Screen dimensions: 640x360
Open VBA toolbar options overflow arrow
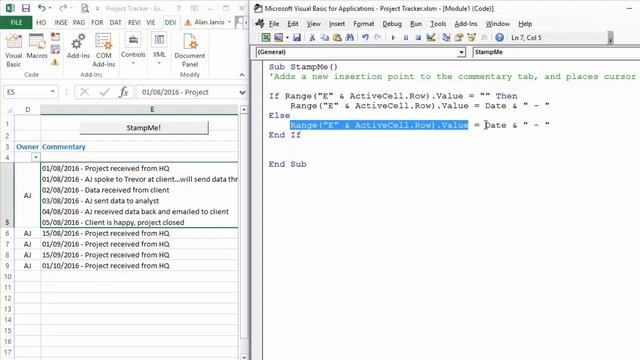(x=610, y=38)
